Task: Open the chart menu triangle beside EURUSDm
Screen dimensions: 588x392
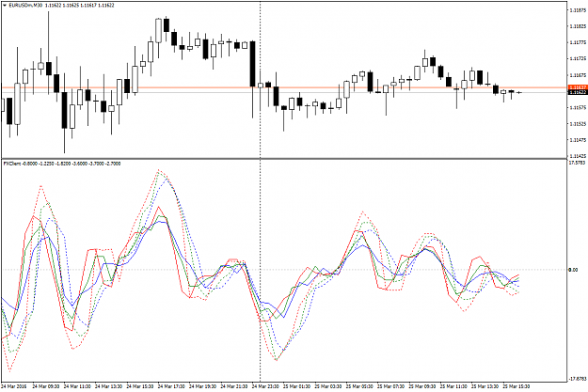Action: tap(4, 6)
